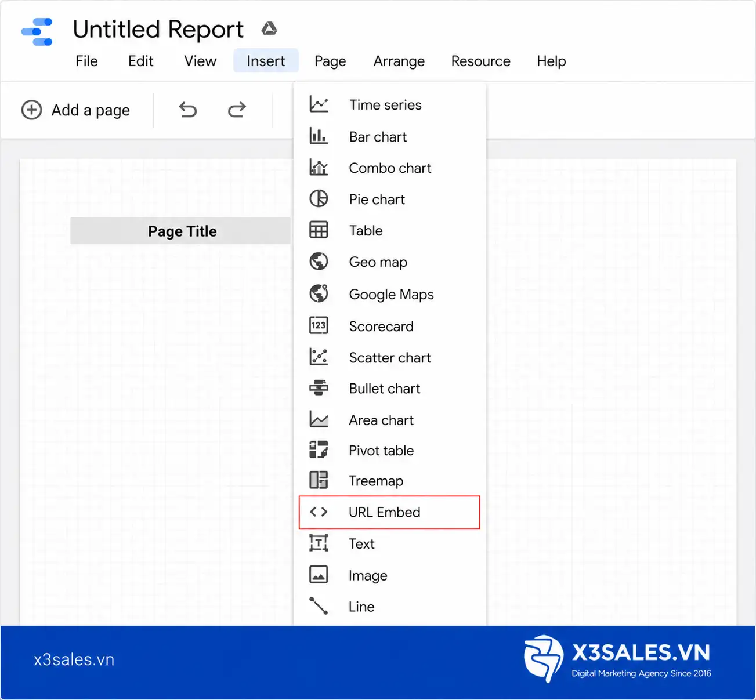The height and width of the screenshot is (700, 756).
Task: Open the Help menu
Action: point(551,61)
